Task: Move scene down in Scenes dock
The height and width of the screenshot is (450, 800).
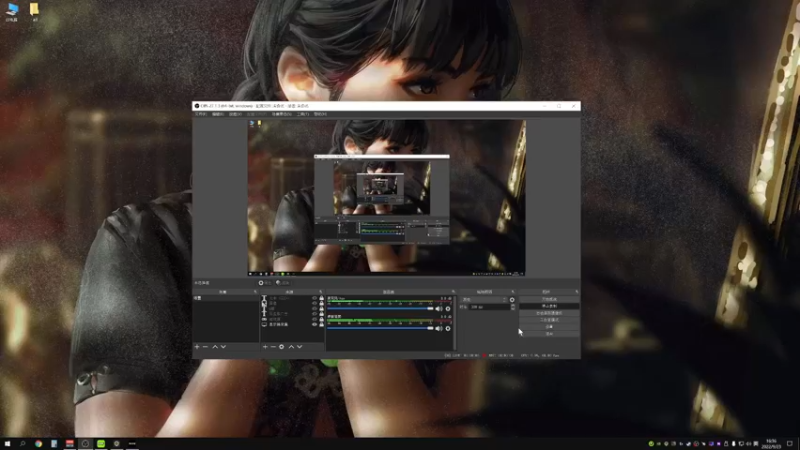Action: (223, 347)
